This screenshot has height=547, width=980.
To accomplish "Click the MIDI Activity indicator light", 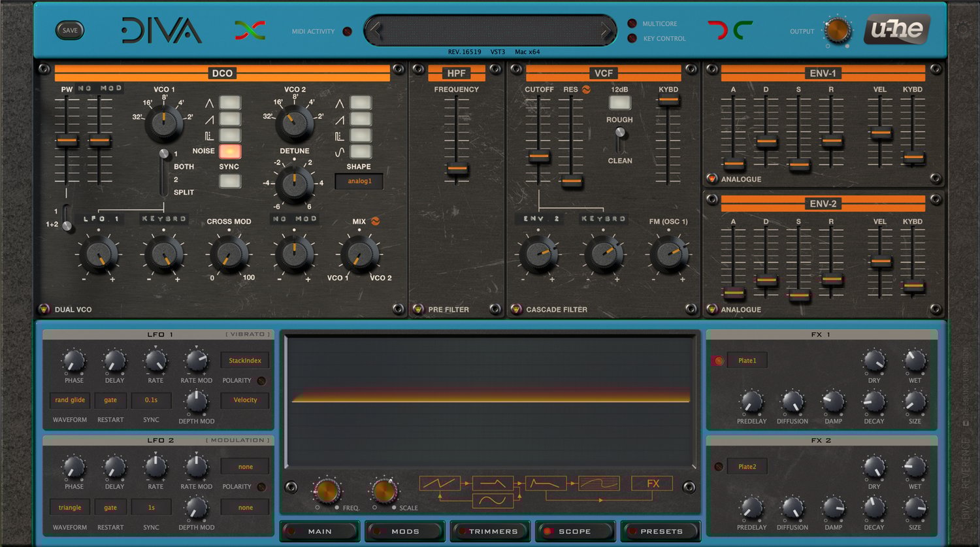I will click(347, 31).
